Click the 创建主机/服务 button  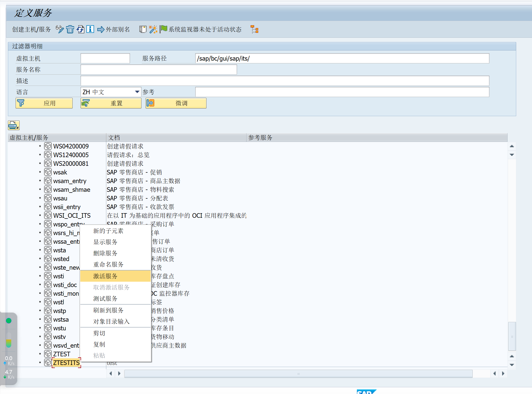31,29
